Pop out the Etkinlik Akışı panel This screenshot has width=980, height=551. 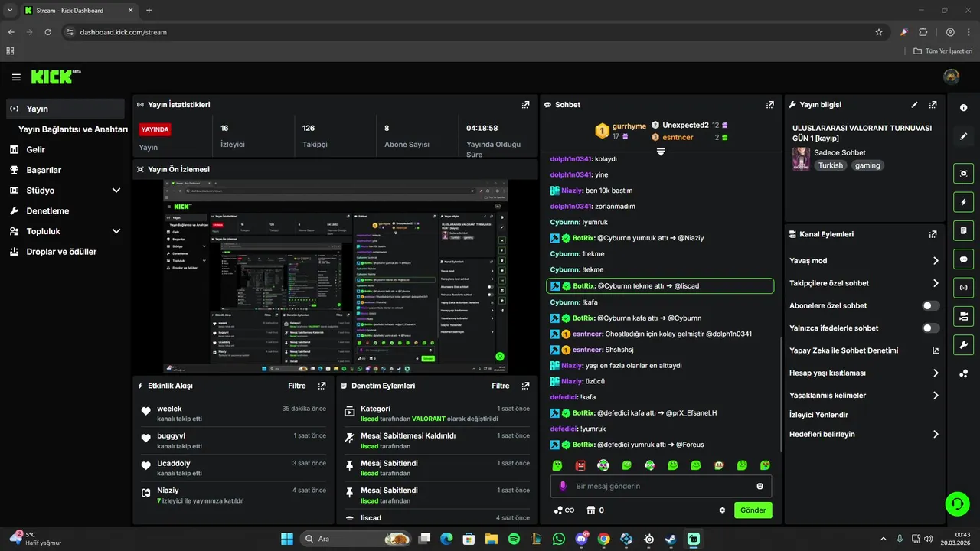pos(322,386)
